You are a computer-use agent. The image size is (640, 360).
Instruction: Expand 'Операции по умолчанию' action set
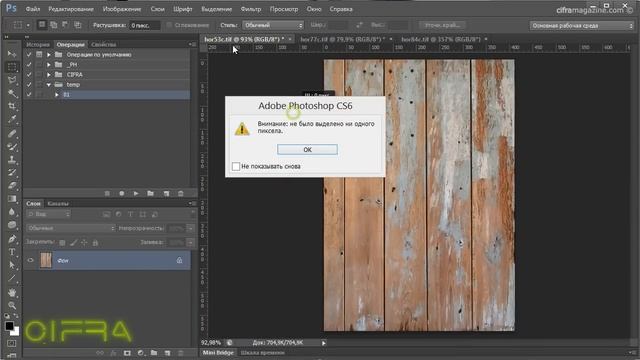click(49, 55)
